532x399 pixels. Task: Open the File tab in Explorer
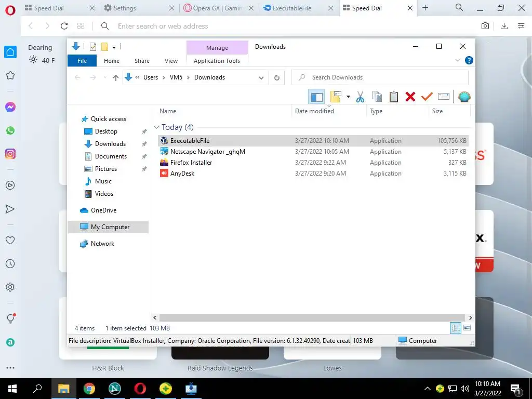[82, 61]
